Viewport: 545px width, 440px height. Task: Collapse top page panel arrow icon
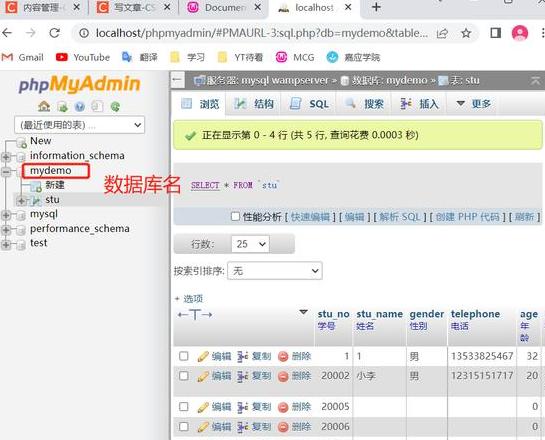click(x=536, y=80)
